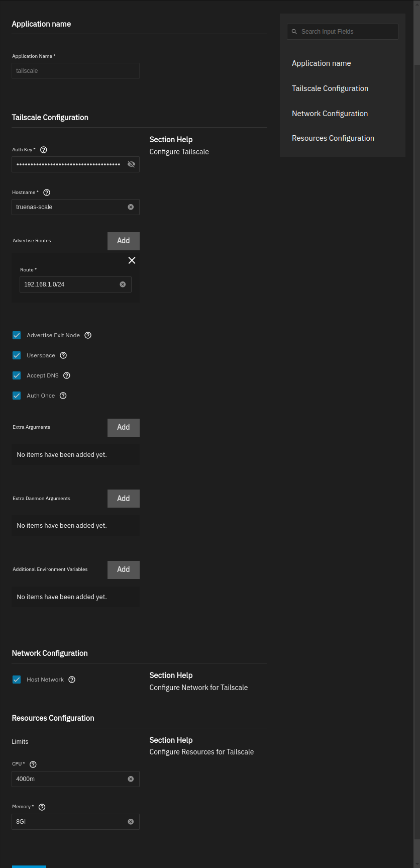420x868 pixels.
Task: Open help tooltip for CPU limit
Action: 33,764
